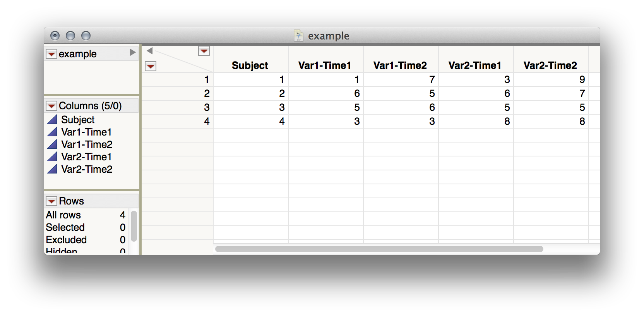This screenshot has height=316, width=644.
Task: Collapse the left panels with the gray arrow
Action: click(150, 51)
